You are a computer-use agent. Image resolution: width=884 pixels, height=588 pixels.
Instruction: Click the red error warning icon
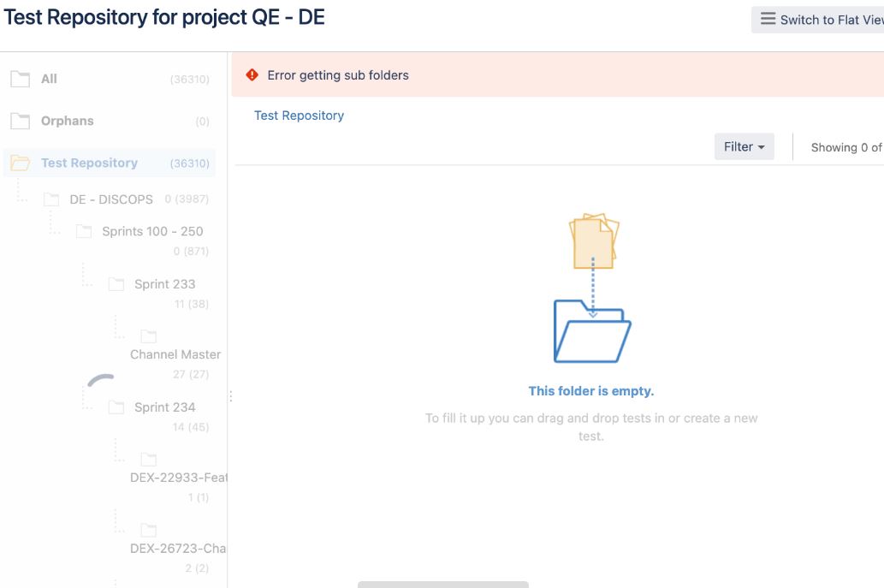tap(252, 75)
